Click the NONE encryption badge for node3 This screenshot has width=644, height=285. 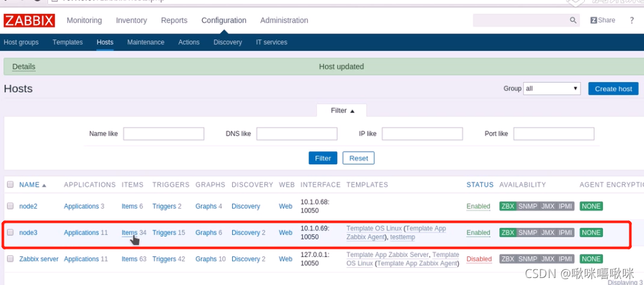pos(591,232)
